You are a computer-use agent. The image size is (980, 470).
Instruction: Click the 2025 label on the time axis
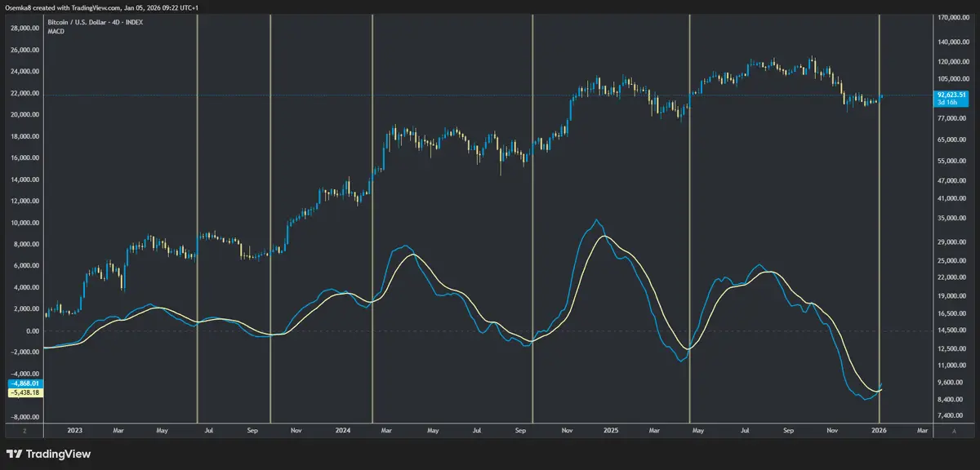(611, 429)
